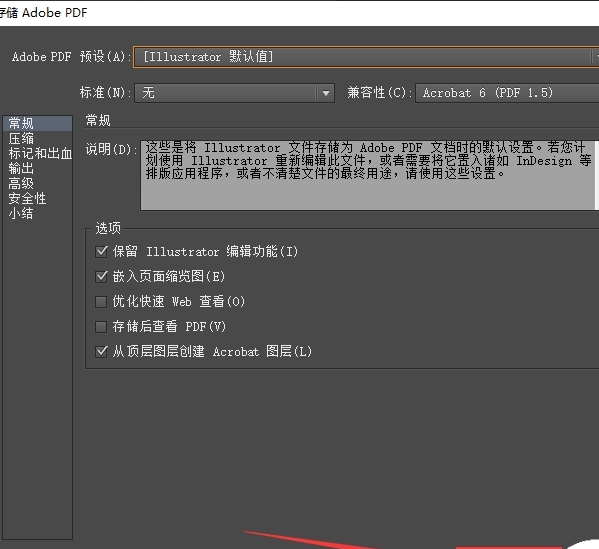This screenshot has width=599, height=549.
Task: Click the 选项 group label
Action: click(x=108, y=228)
